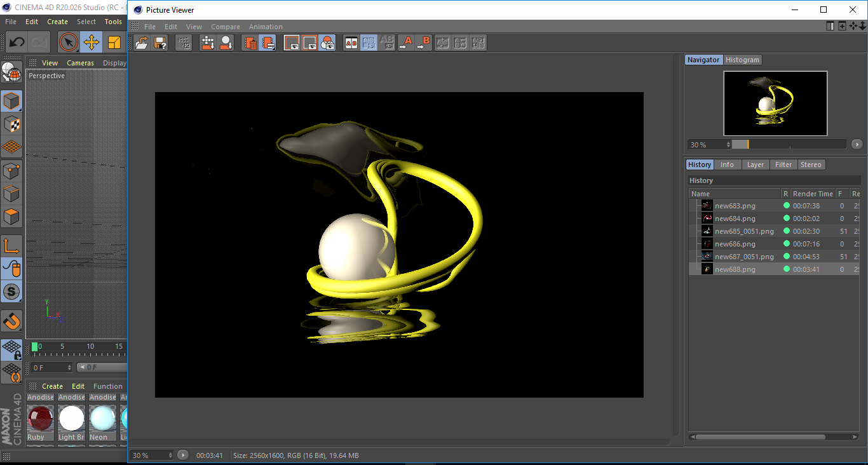Screen dimensions: 868x465
Task: Click round arrow button beside Navigator slider
Action: tap(857, 144)
